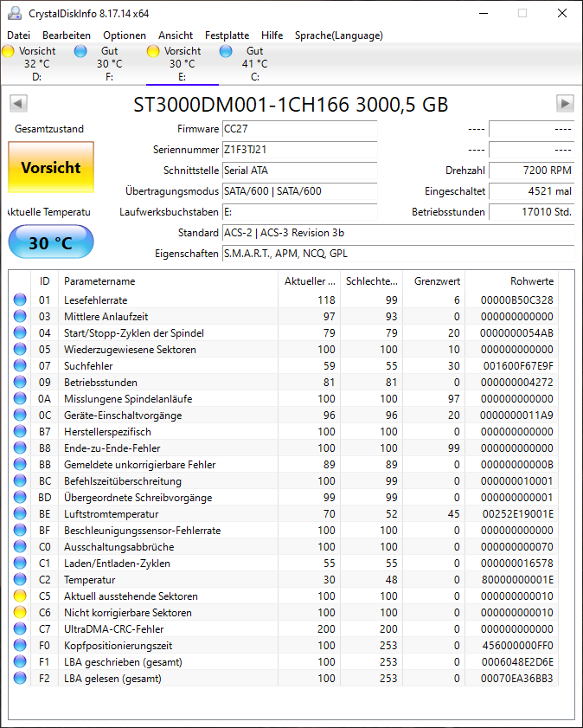Click the Eigenschaften field S.M.A.R.T., APM
The height and width of the screenshot is (728, 583).
tap(399, 254)
